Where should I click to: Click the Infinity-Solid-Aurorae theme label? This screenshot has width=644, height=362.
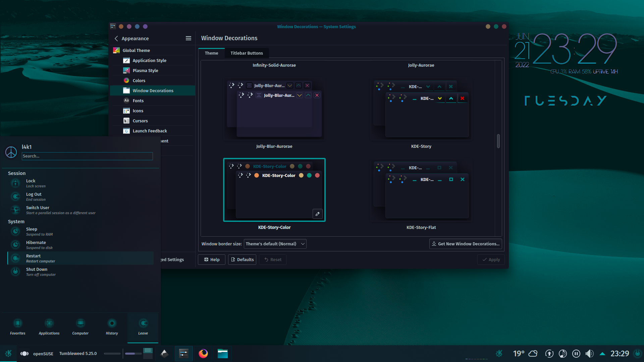[274, 65]
